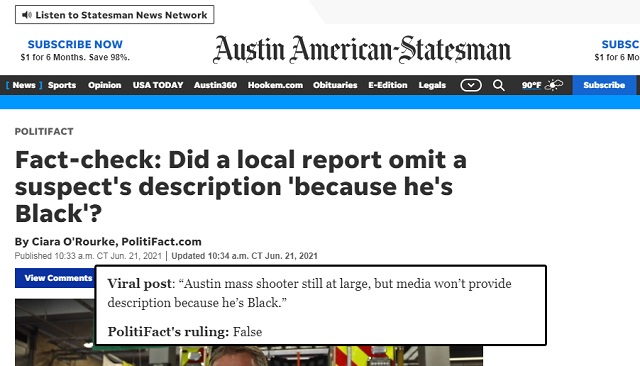Screen dimensions: 640x366
Task: Go to the Sports section
Action: 62,85
